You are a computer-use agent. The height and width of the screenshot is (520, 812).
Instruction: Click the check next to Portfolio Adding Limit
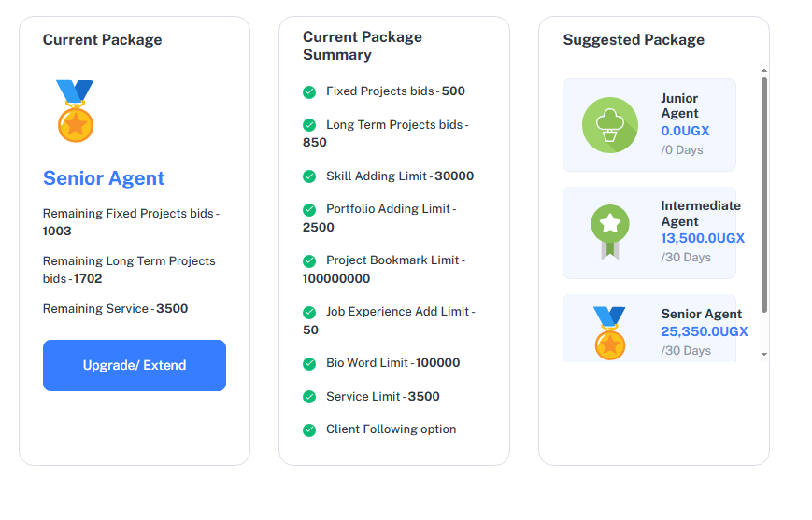(x=309, y=209)
